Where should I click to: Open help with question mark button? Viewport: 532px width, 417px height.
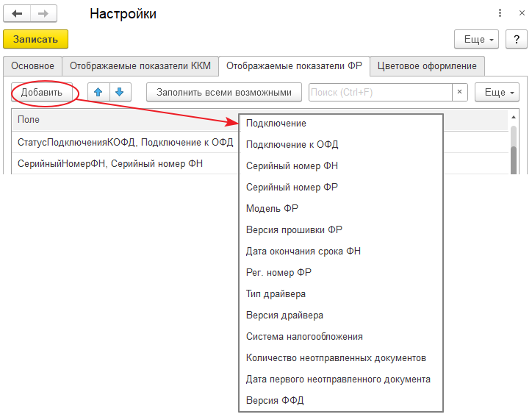[x=517, y=38]
